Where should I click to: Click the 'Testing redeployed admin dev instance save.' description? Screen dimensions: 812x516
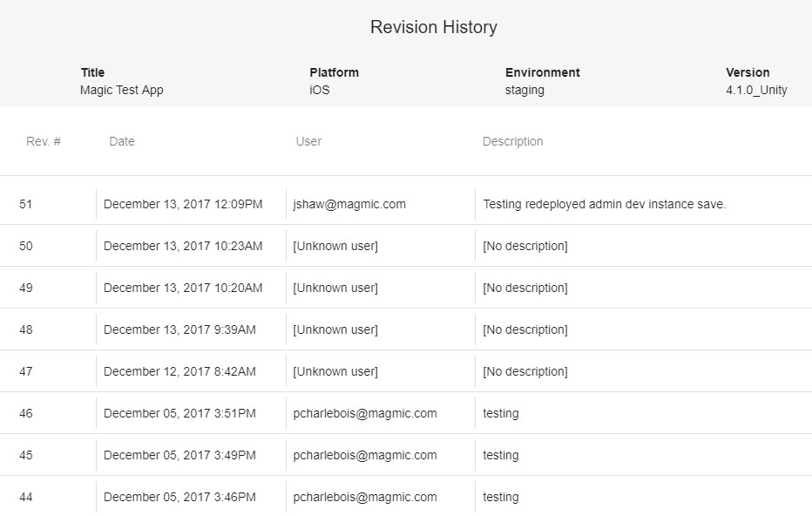point(604,204)
